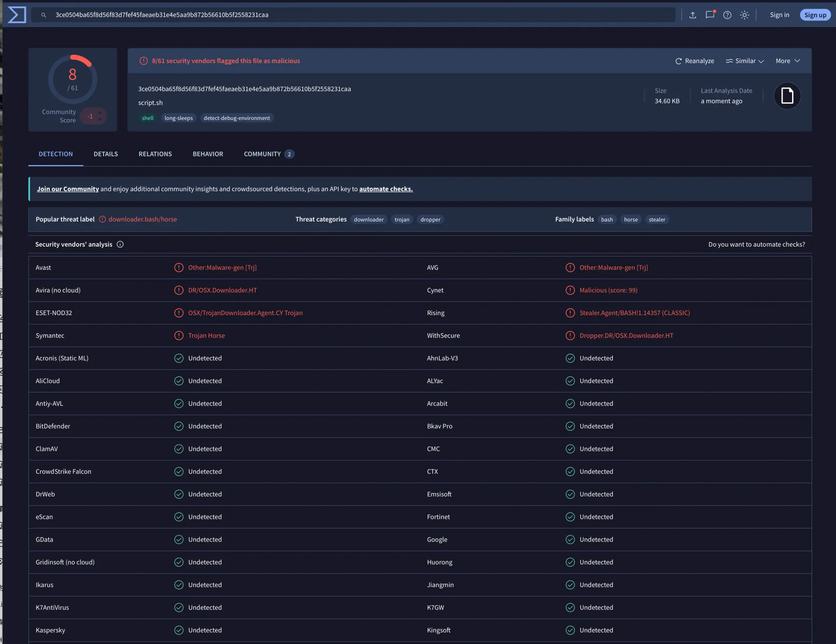Viewport: 836px width, 644px height.
Task: Switch to the DETAILS tab
Action: [106, 154]
